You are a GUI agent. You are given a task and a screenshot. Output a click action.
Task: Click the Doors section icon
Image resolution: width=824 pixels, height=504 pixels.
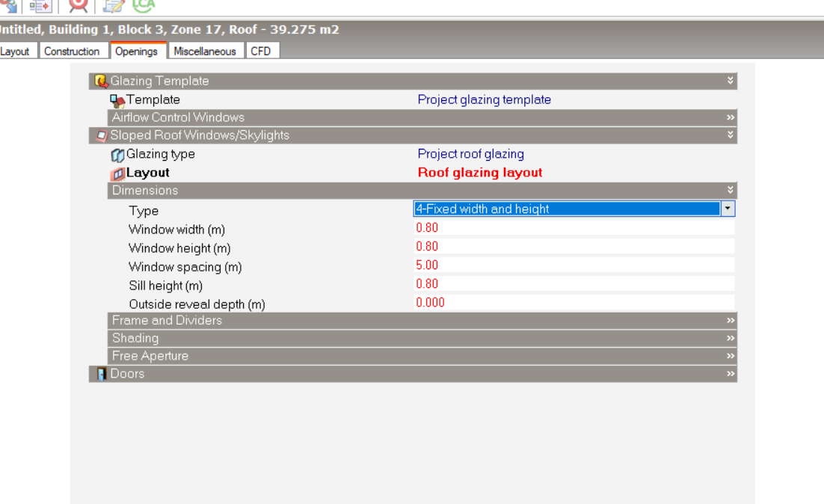tap(101, 374)
